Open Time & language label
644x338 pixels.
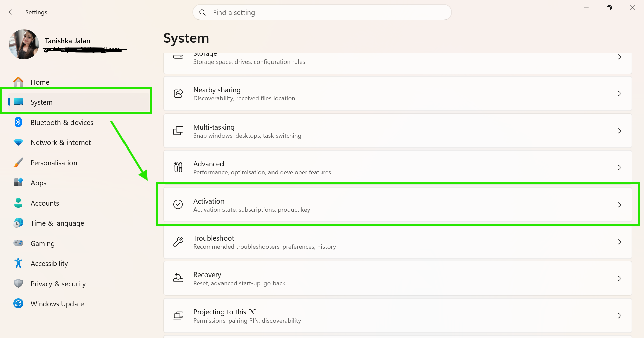[x=57, y=223]
